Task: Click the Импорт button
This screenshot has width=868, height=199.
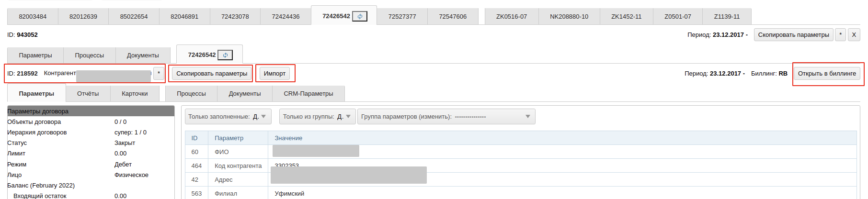Action: pos(274,73)
